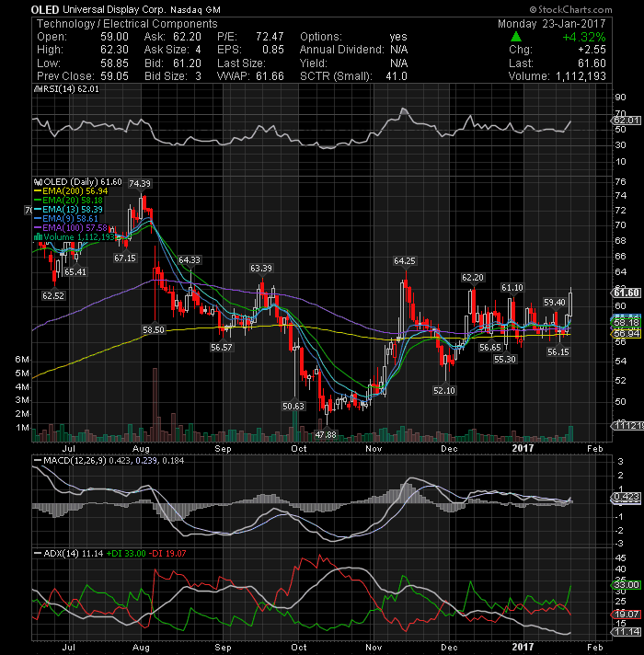The width and height of the screenshot is (644, 655).
Task: Click the 55.30 price label
Action: (505, 360)
